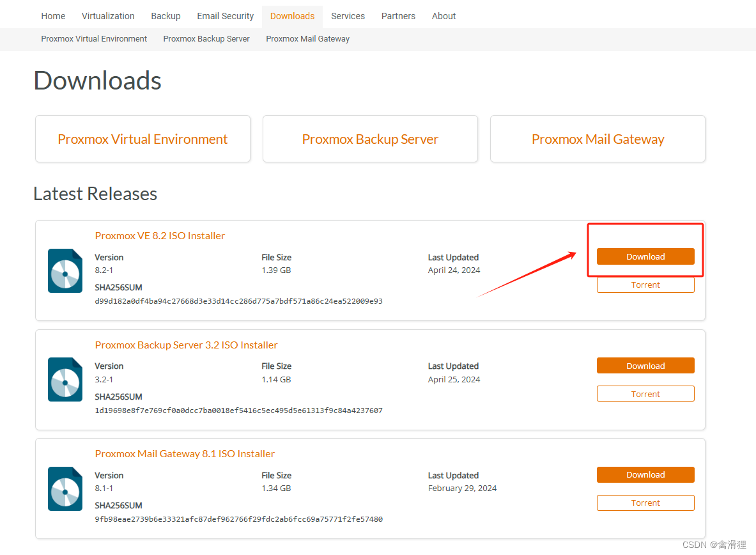Screen dimensions: 756x555
Task: Click the Proxmox Backup Server card
Action: pos(370,139)
